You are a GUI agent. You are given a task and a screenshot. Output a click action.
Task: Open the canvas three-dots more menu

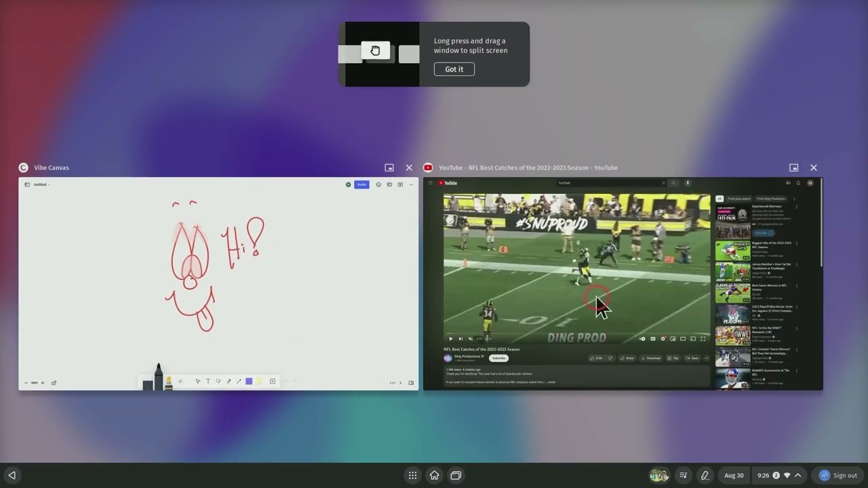pyautogui.click(x=410, y=184)
